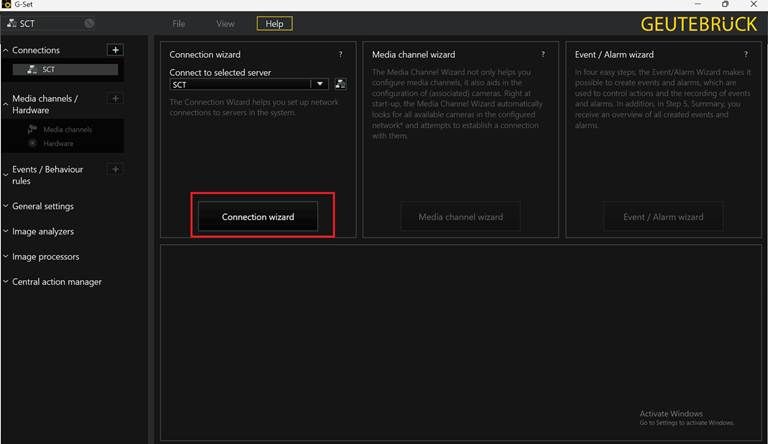
Task: Click the plus icon next to Media channels / Hardware
Action: click(115, 99)
